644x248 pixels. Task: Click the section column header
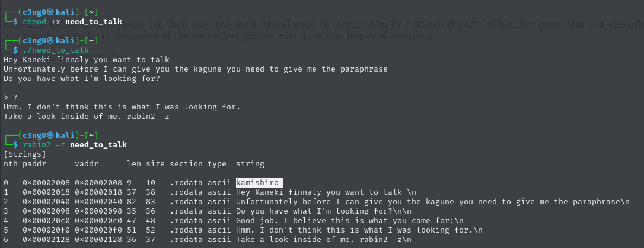186,164
